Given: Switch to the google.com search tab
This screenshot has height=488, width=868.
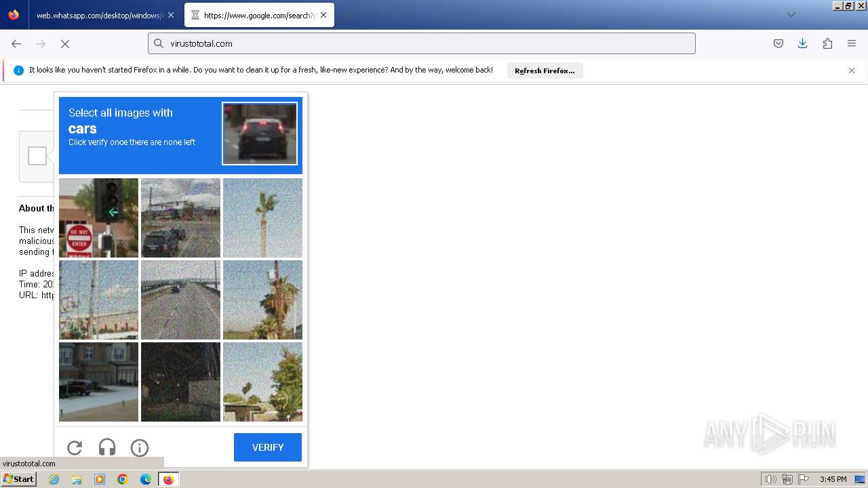Looking at the screenshot, I should coord(260,15).
